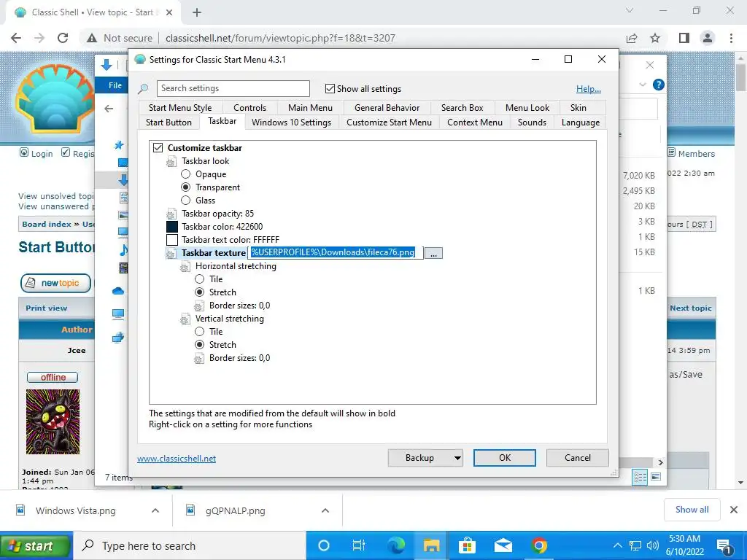Screen dimensions: 747x560
Task: Switch to the Controls tab
Action: (249, 108)
